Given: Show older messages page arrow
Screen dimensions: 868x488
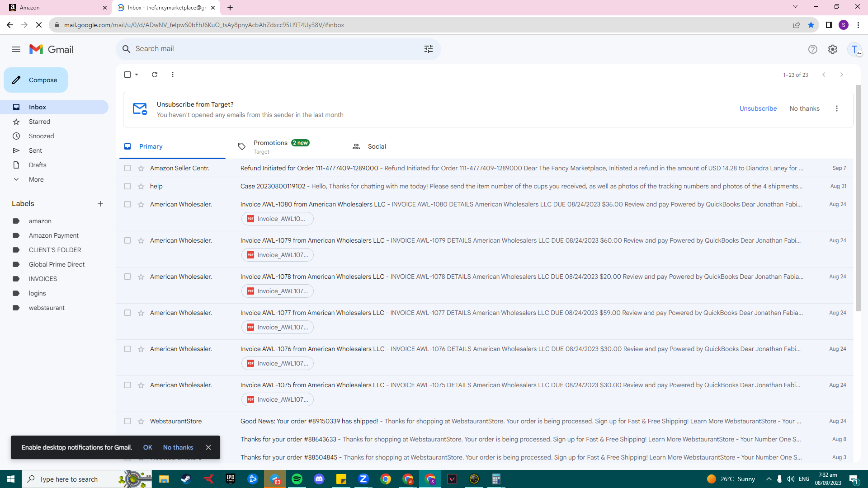Looking at the screenshot, I should (x=842, y=75).
